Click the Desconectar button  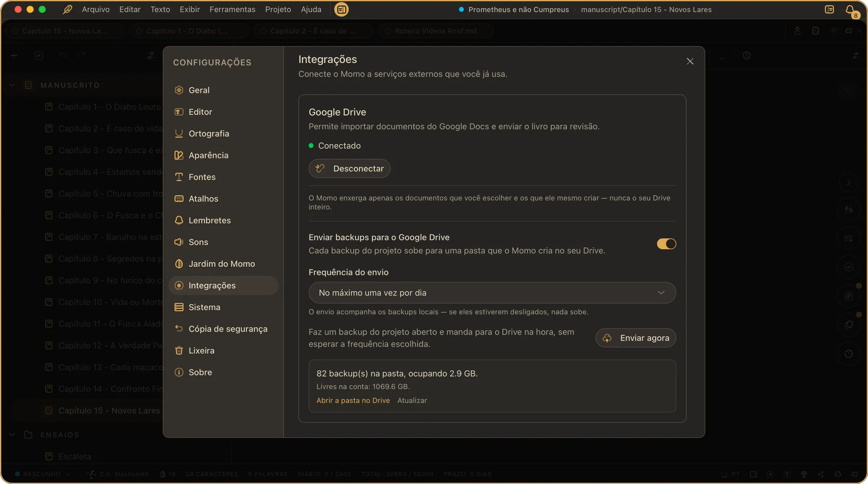click(349, 168)
